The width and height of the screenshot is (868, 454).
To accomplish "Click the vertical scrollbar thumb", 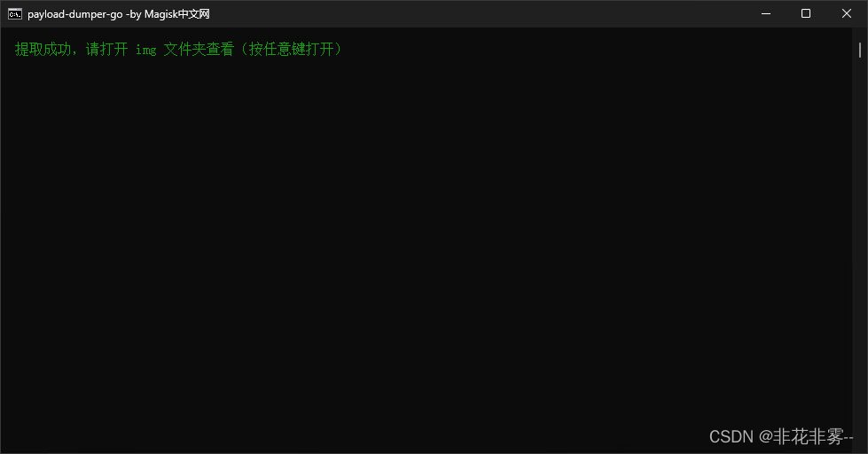I will pos(860,50).
